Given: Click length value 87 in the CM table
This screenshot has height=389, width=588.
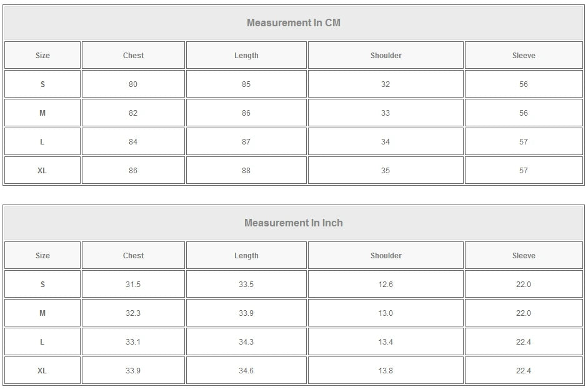Looking at the screenshot, I should point(246,142).
